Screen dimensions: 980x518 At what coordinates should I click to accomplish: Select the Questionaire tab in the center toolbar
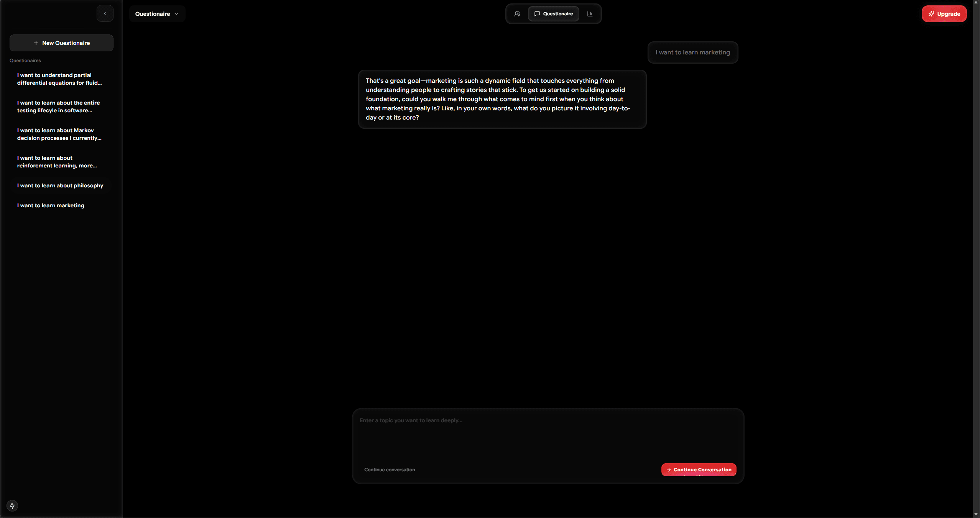553,14
